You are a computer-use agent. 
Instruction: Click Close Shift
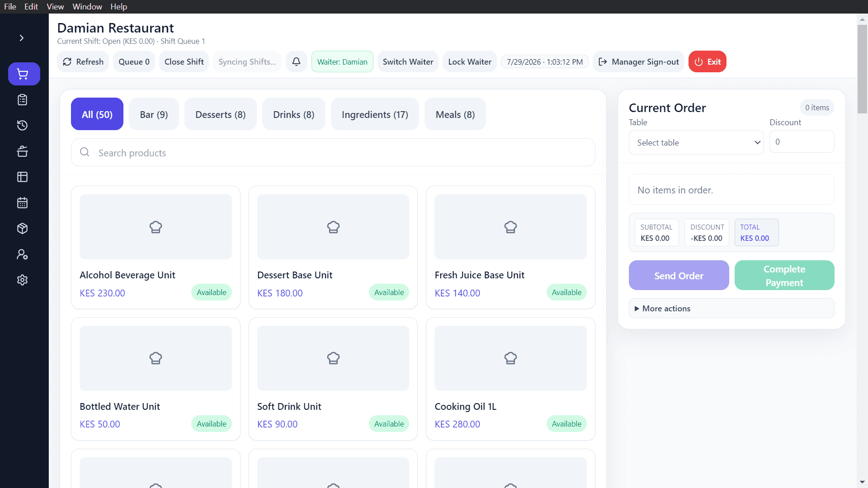click(184, 61)
